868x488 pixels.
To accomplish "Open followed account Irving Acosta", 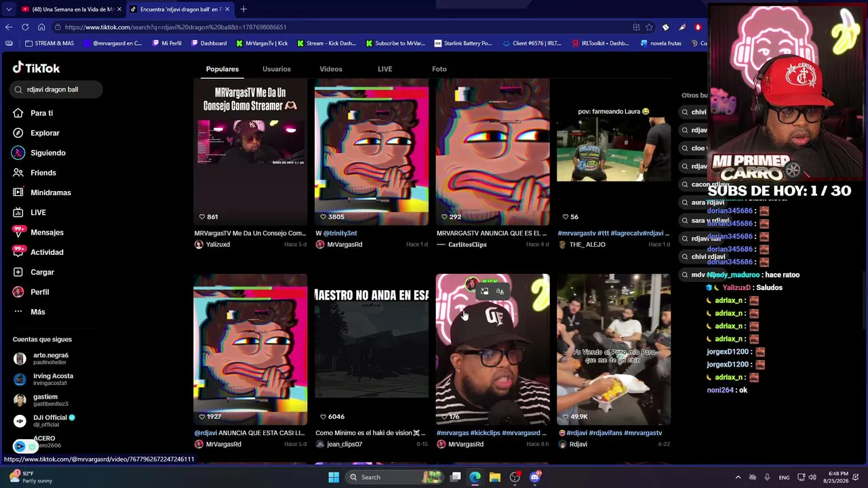I will tap(45, 379).
